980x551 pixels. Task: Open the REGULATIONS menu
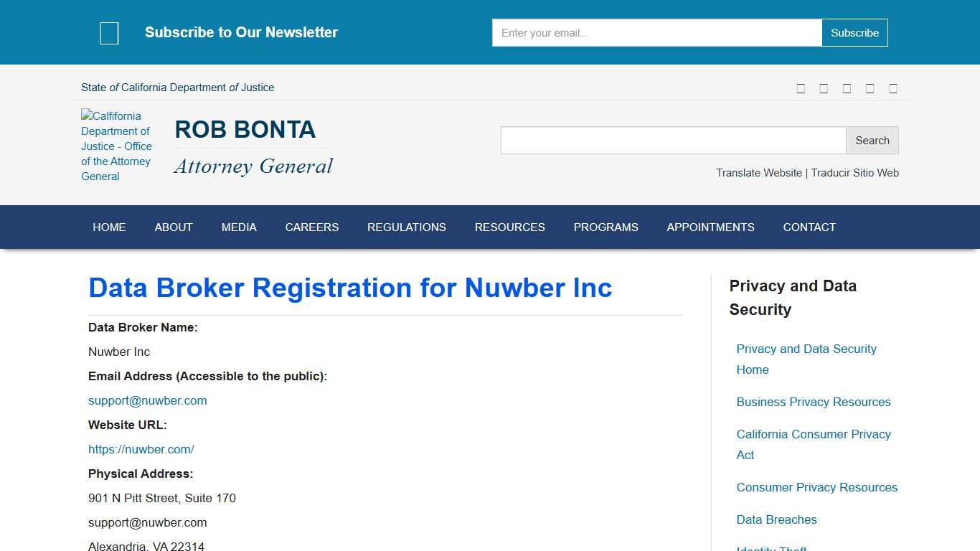click(406, 227)
